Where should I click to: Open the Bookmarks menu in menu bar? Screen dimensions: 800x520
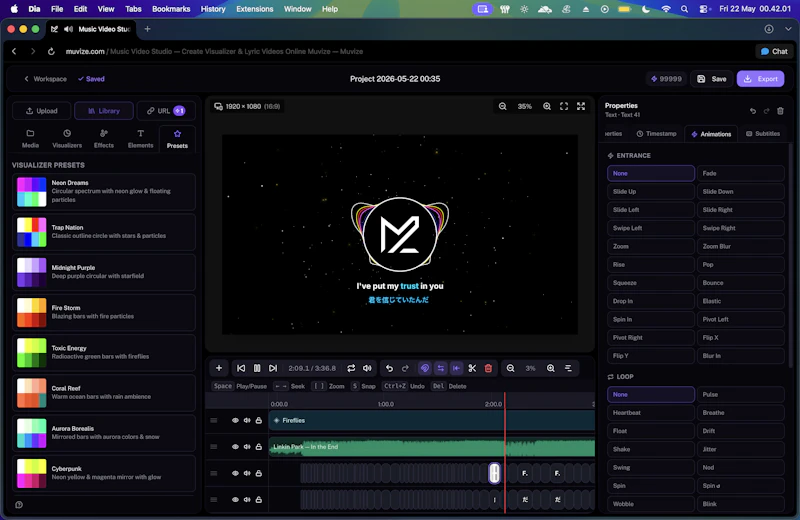click(x=171, y=9)
